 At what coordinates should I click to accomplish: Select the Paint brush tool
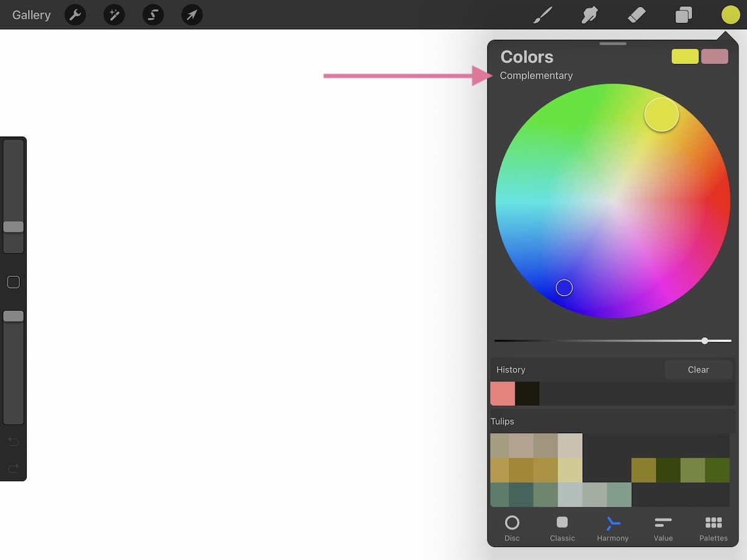tap(543, 15)
